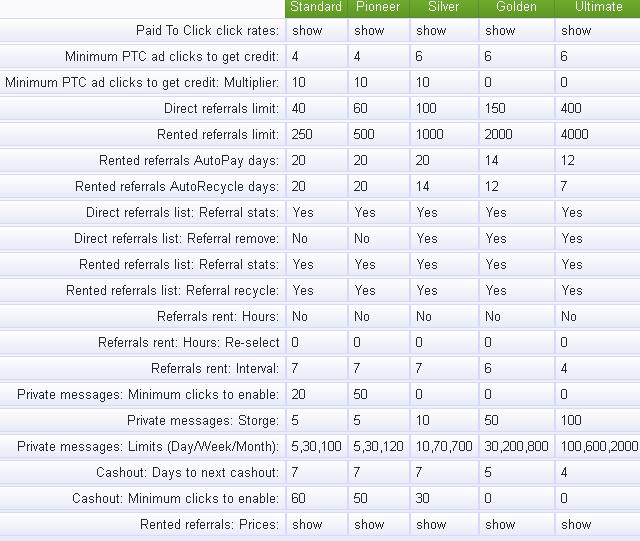640x541 pixels.
Task: Show click rates for Pioneer membership
Action: 369,31
